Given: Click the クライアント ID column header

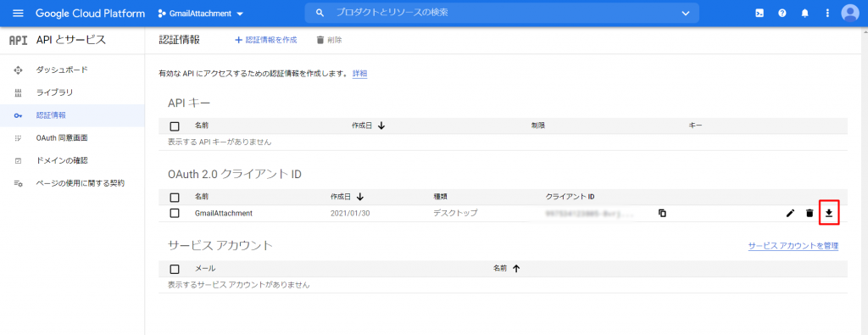Looking at the screenshot, I should [x=570, y=197].
